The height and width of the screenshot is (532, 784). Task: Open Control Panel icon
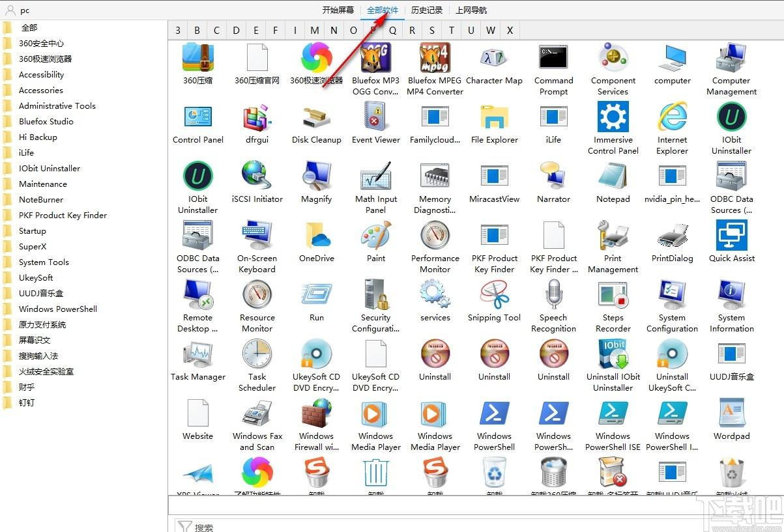tap(198, 117)
